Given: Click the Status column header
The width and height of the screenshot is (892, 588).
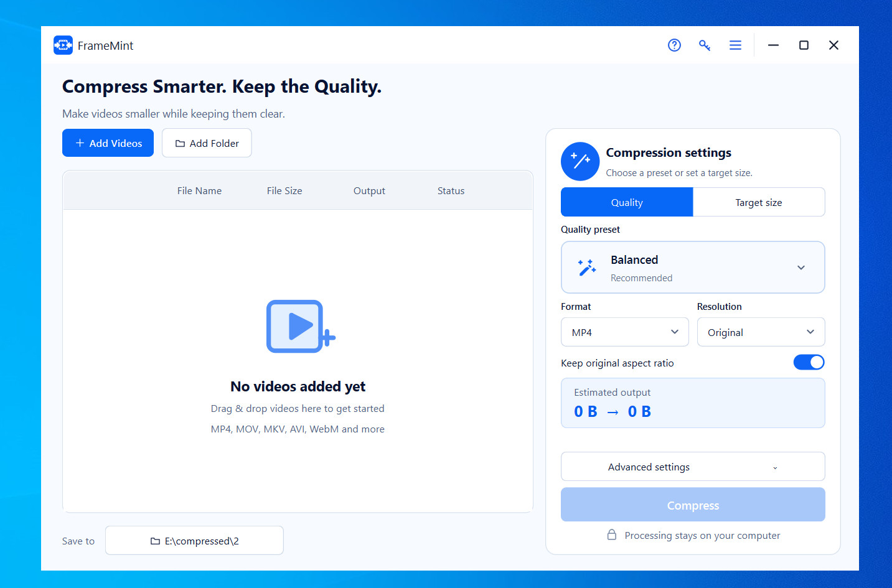Looking at the screenshot, I should 451,191.
